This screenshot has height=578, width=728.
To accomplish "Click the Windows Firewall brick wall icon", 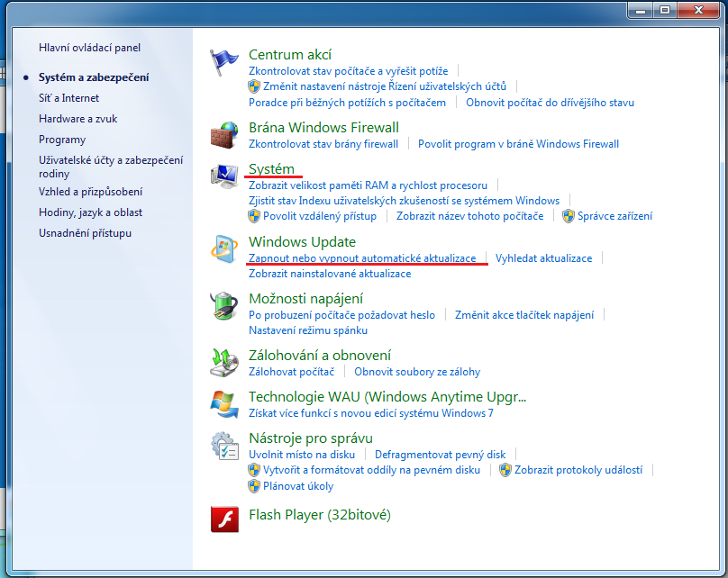I will point(224,135).
